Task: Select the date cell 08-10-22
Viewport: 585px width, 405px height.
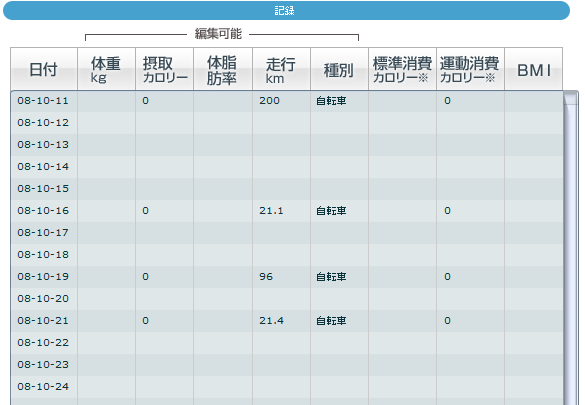Action: pos(44,343)
